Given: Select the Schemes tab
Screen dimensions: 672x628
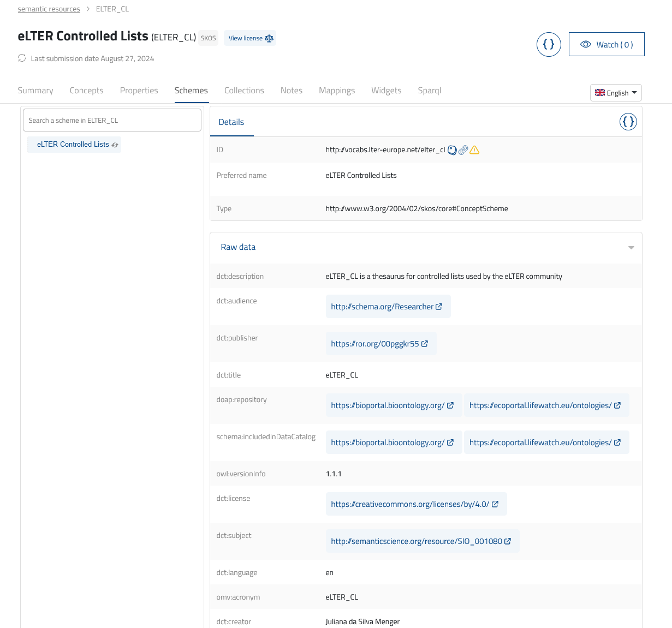Looking at the screenshot, I should pos(191,91).
